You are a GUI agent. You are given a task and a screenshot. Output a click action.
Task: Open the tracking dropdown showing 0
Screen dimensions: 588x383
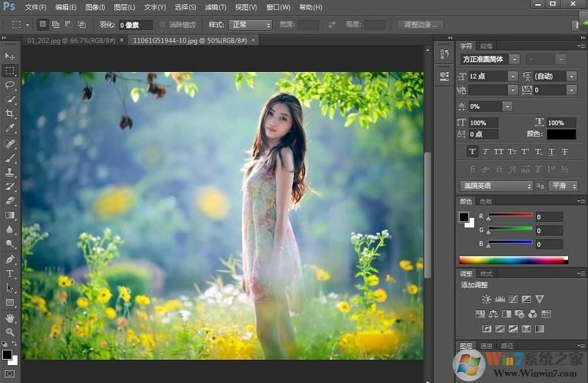[x=572, y=90]
